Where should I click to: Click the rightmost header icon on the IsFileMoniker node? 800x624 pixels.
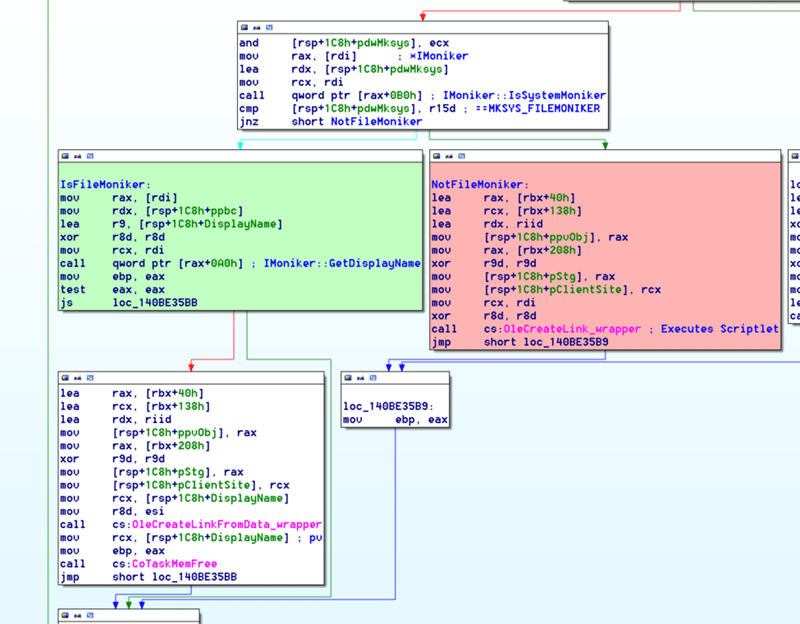[87, 156]
